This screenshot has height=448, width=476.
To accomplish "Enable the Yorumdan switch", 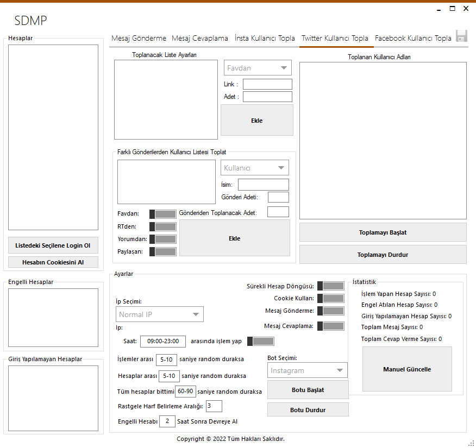I will (162, 239).
